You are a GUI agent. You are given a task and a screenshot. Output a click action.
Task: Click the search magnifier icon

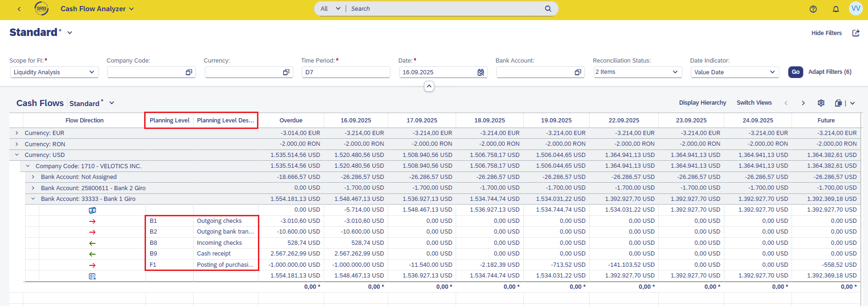coord(548,8)
